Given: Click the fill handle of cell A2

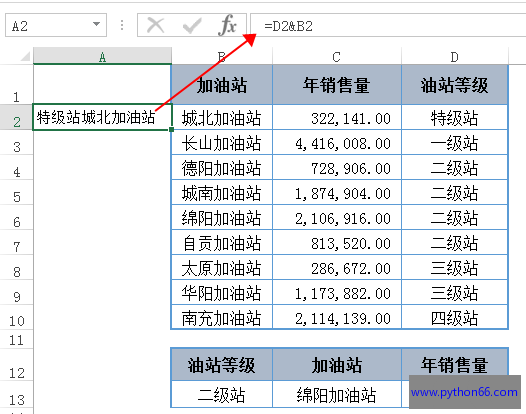Looking at the screenshot, I should 171,130.
